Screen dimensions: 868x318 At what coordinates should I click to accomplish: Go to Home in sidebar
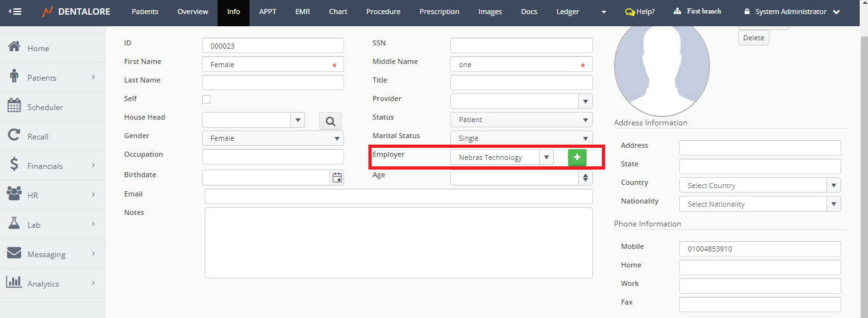click(x=38, y=48)
